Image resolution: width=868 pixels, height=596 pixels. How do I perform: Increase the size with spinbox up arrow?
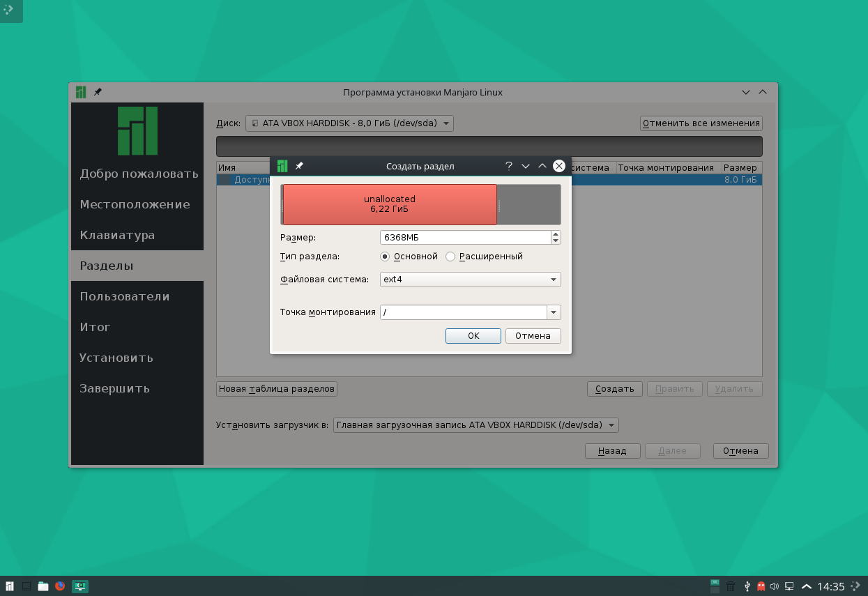coord(556,234)
